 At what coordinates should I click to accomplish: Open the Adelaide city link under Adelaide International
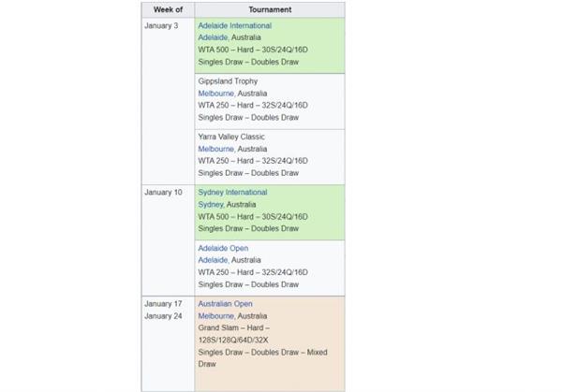(213, 37)
